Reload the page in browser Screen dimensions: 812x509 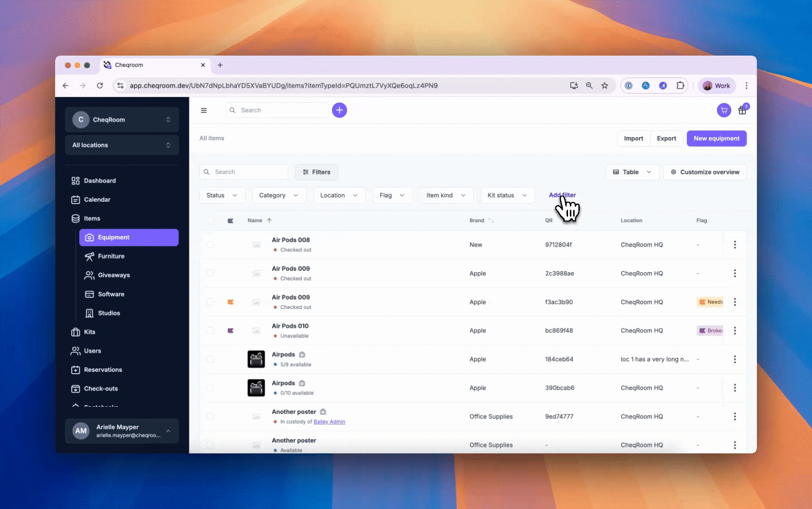100,86
